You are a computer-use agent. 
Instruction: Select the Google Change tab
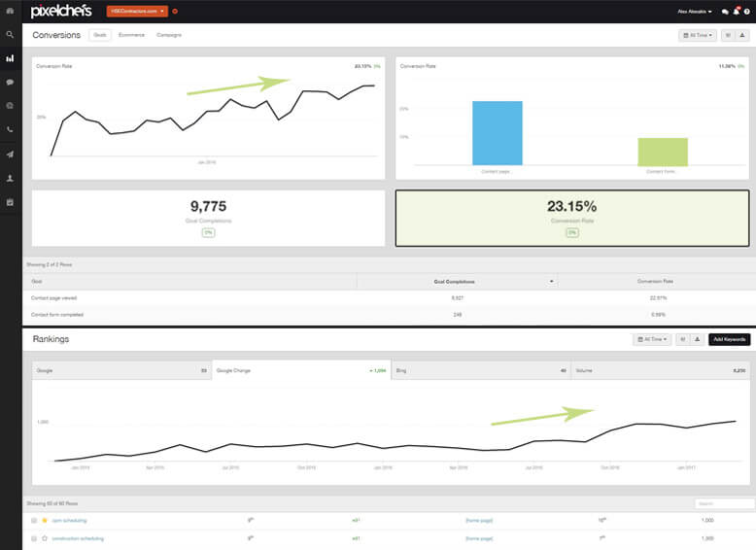click(x=301, y=370)
